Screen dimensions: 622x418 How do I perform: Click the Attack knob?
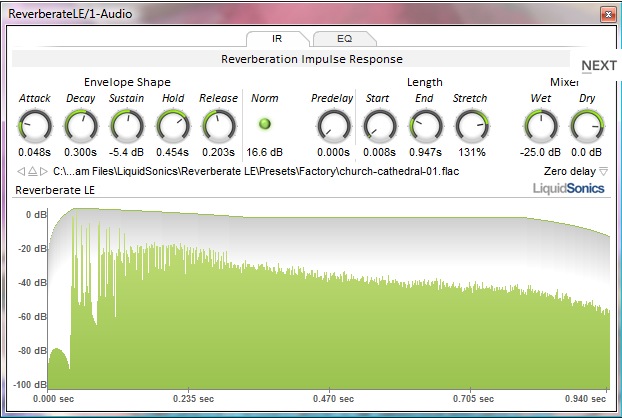tap(34, 125)
